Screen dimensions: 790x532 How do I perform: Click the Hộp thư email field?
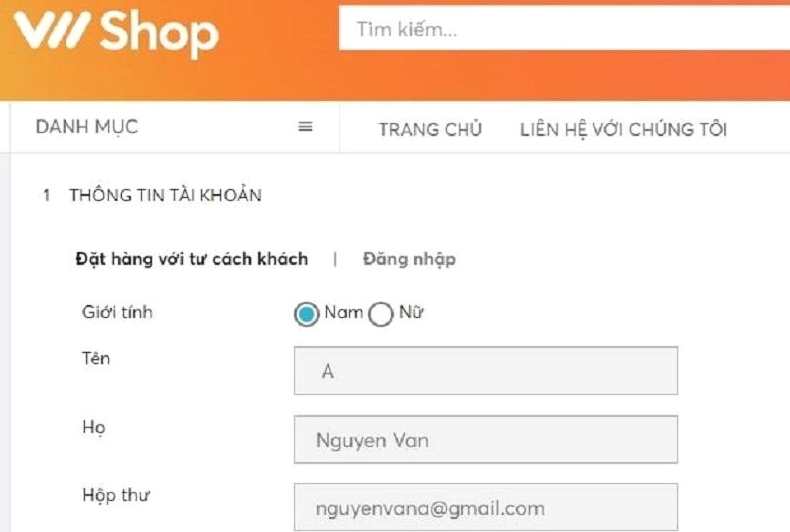click(x=485, y=507)
